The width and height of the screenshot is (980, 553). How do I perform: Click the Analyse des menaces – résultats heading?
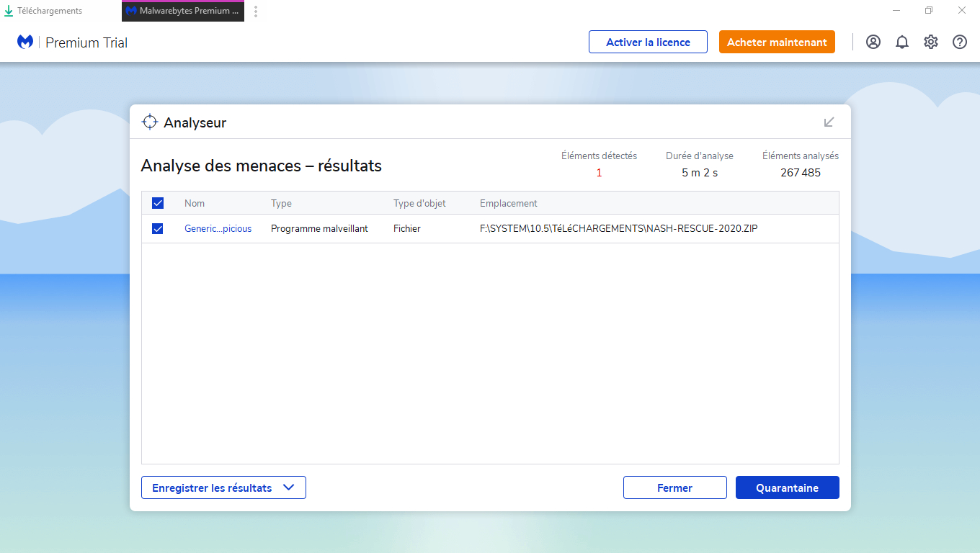[x=261, y=166]
